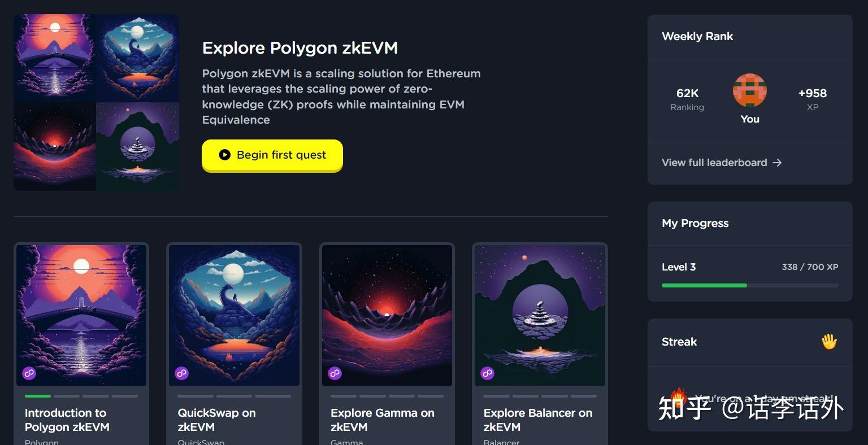The width and height of the screenshot is (868, 445).
Task: Open the View full leaderboard link
Action: coord(722,163)
